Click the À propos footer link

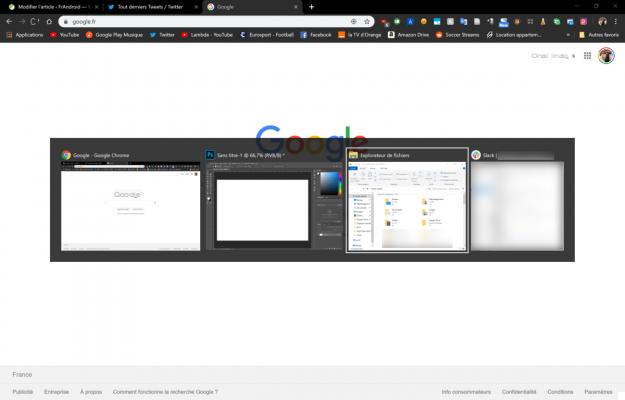pyautogui.click(x=91, y=392)
